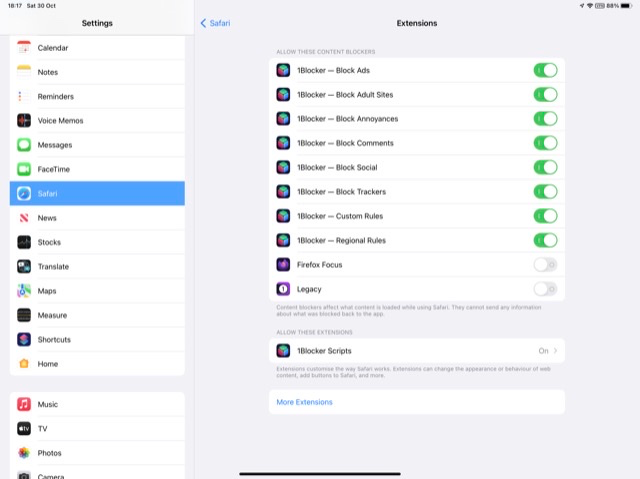Tap 1Blocker icon beside Block Ads
The width and height of the screenshot is (640, 479).
click(x=283, y=70)
